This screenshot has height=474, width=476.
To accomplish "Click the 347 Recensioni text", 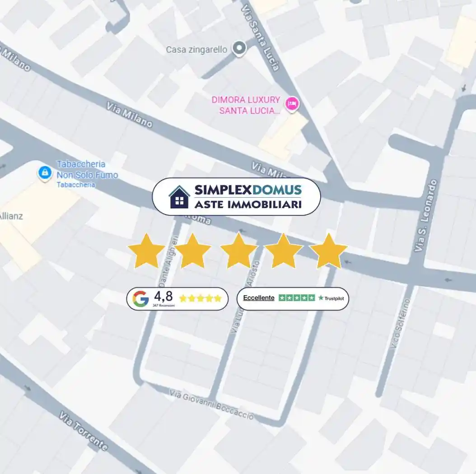I will 163,305.
